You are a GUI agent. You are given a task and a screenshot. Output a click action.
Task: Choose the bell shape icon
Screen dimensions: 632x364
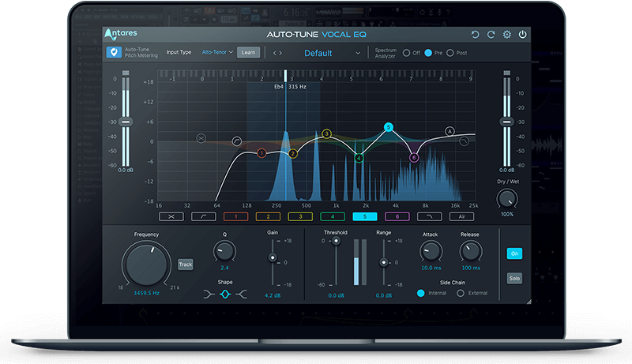coord(225,295)
